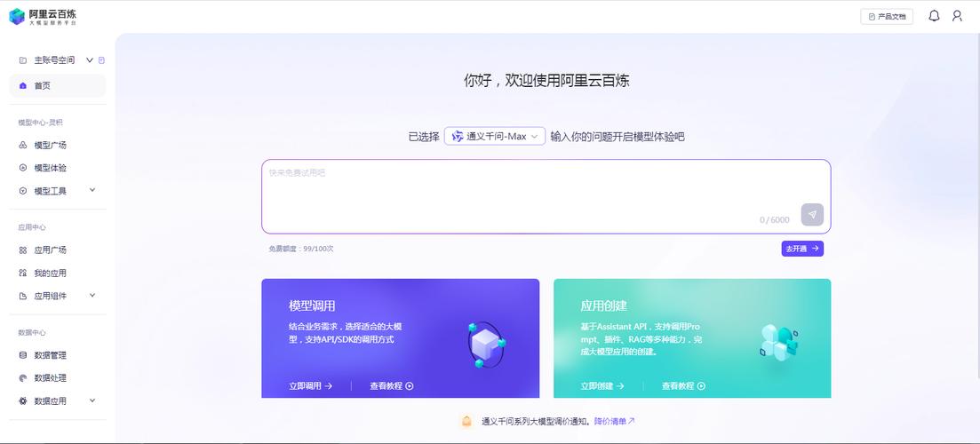Click the document icon beside 主账号空间
The image size is (980, 444).
tap(102, 60)
